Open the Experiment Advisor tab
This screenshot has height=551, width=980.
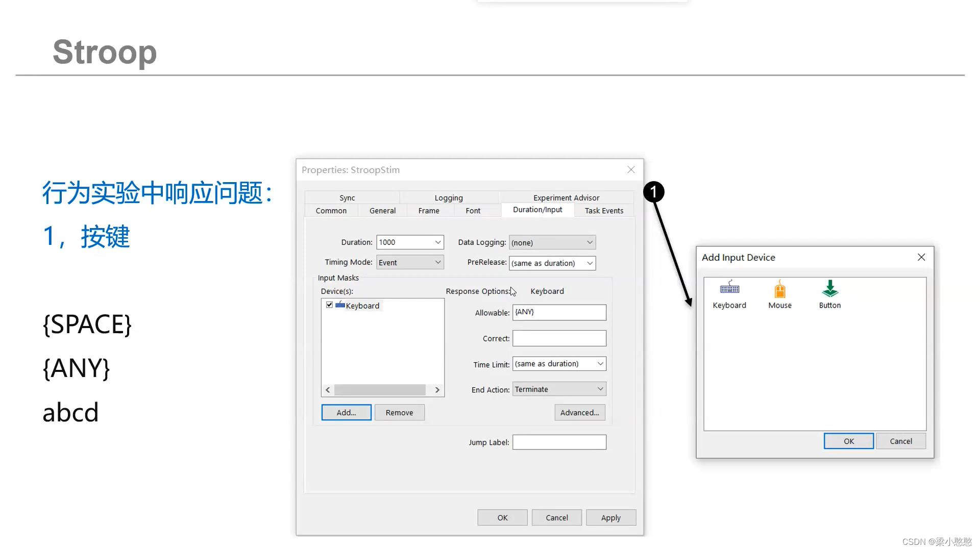pos(566,198)
